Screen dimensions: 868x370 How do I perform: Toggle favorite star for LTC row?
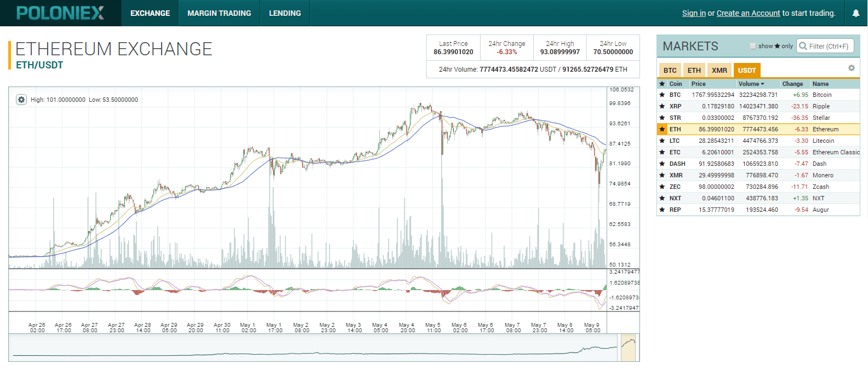662,141
